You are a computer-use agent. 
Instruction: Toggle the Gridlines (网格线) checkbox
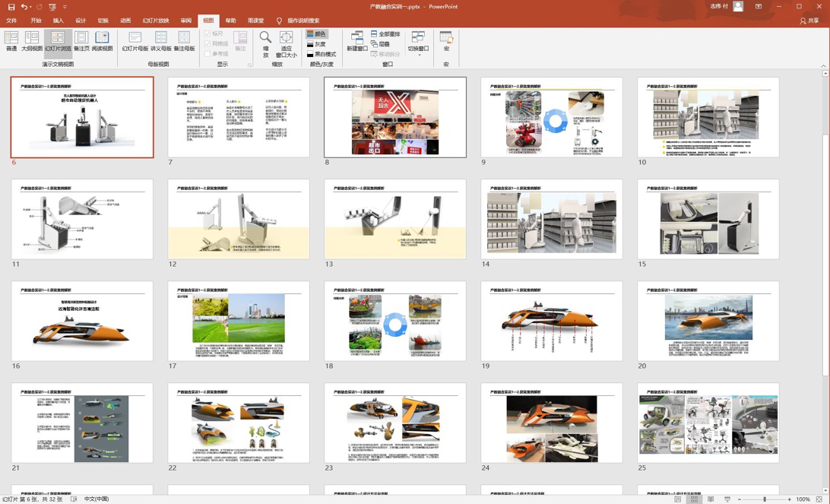(x=207, y=44)
